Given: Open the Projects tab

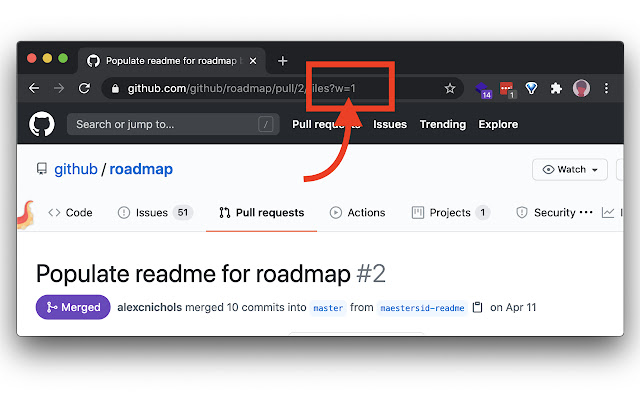Looking at the screenshot, I should (451, 213).
